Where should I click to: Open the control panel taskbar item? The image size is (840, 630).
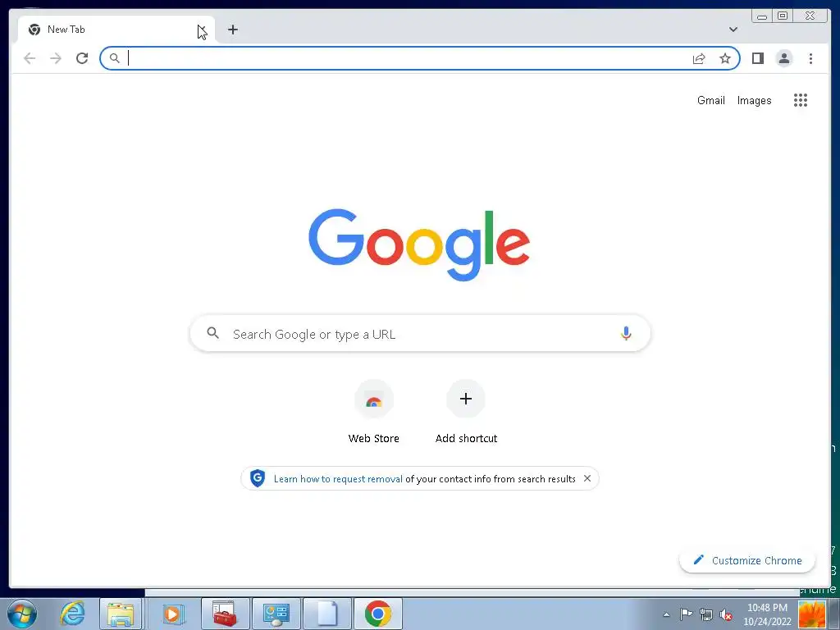(276, 614)
